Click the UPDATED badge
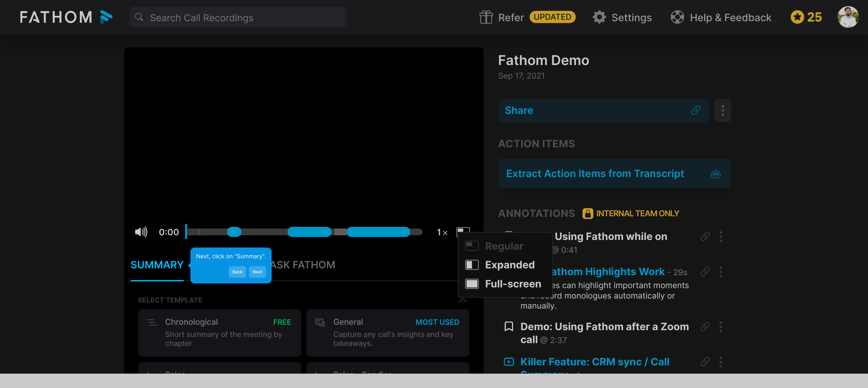This screenshot has height=388, width=868. pyautogui.click(x=553, y=17)
